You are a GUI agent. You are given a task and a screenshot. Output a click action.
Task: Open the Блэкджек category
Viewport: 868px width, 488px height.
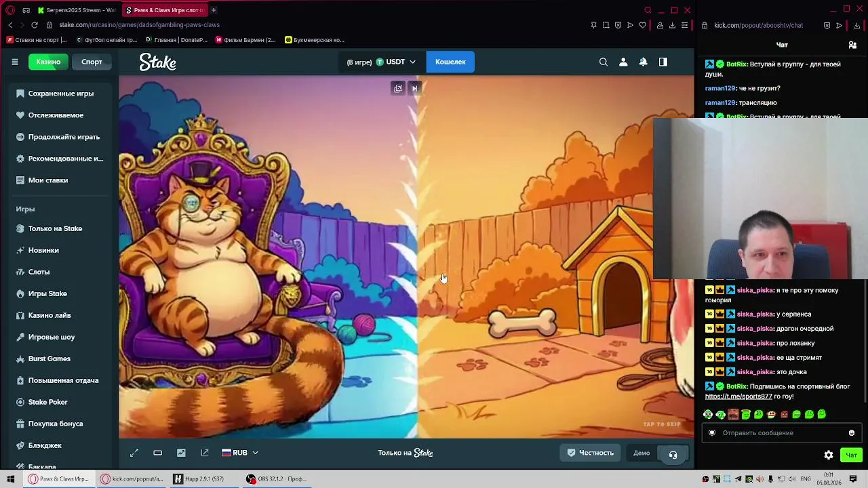(45, 445)
